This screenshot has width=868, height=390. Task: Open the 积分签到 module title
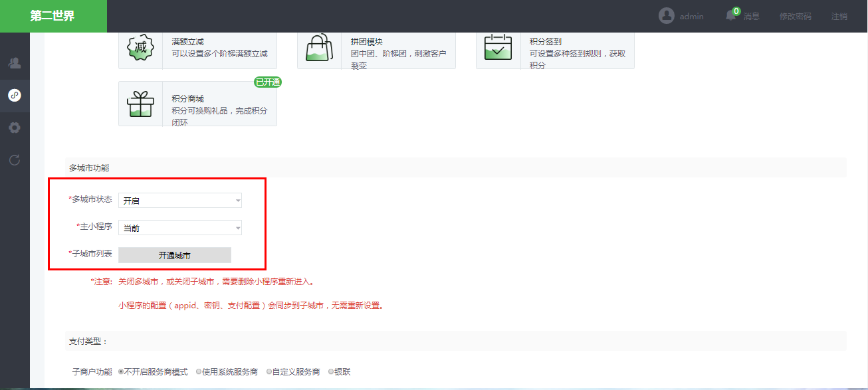point(546,42)
